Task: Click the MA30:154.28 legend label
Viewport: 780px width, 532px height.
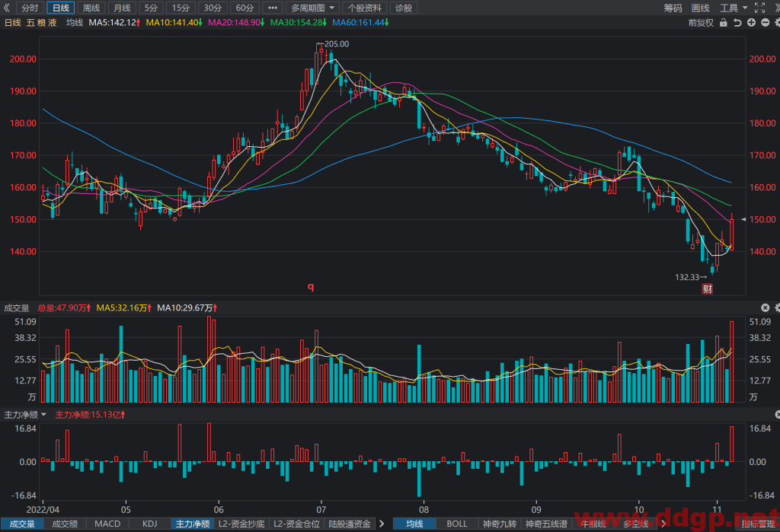Action: click(x=299, y=22)
